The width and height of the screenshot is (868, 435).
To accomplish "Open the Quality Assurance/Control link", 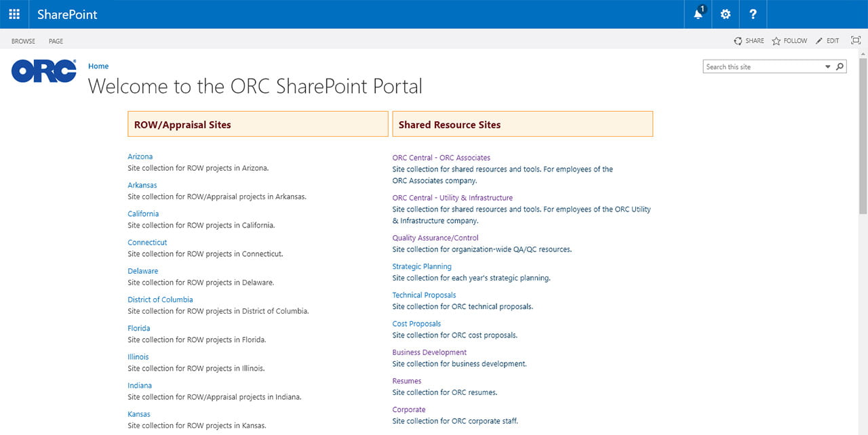I will click(x=435, y=238).
